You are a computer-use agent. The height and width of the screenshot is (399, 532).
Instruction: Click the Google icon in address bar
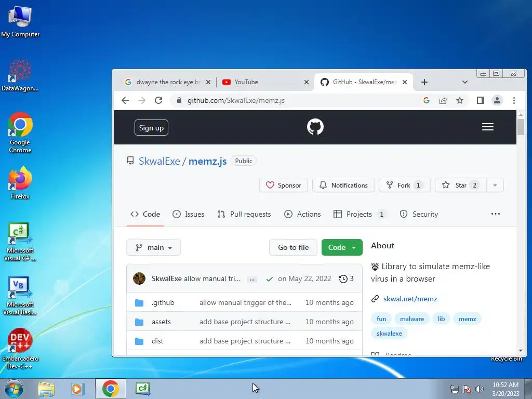click(427, 100)
